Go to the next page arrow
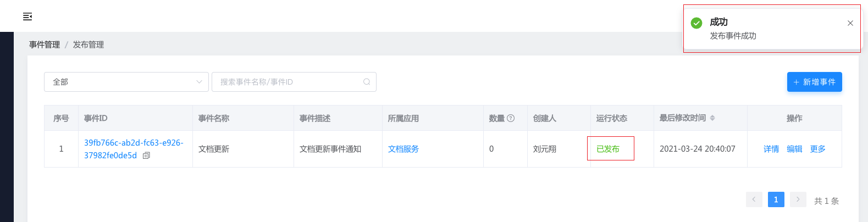The width and height of the screenshot is (868, 222). coord(798,199)
